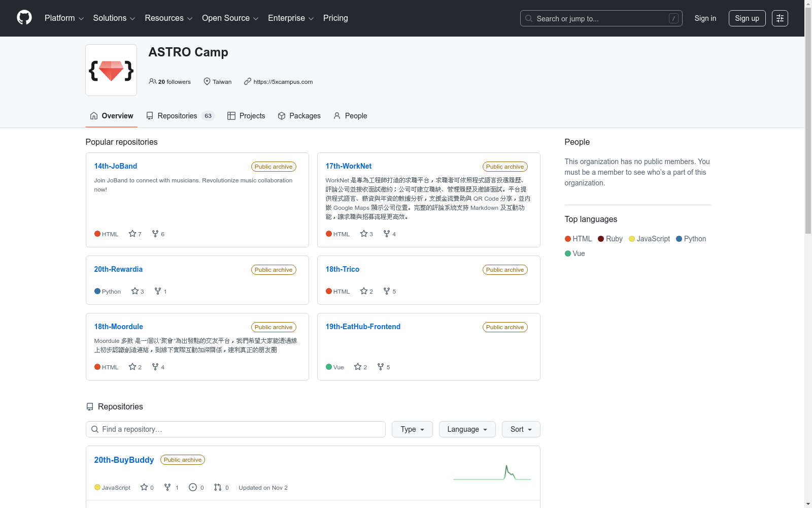This screenshot has height=508, width=812.
Task: Expand the Platform menu
Action: [x=64, y=18]
